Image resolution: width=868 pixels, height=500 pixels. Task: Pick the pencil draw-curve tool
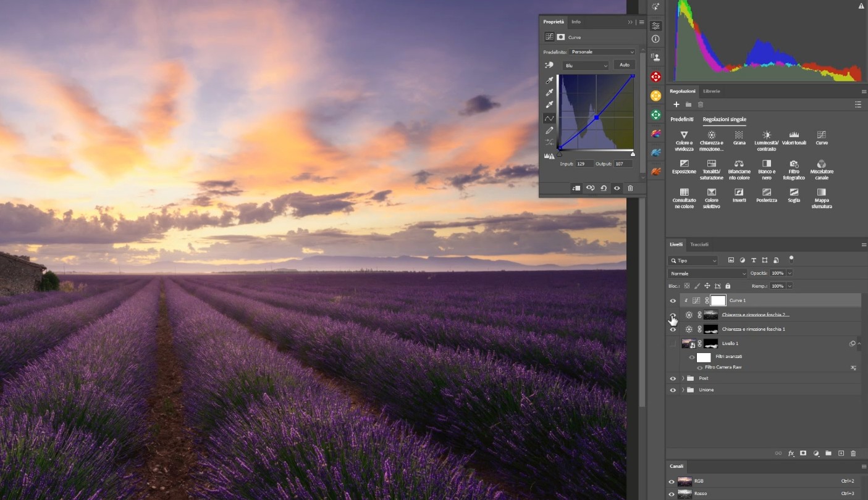pyautogui.click(x=549, y=130)
